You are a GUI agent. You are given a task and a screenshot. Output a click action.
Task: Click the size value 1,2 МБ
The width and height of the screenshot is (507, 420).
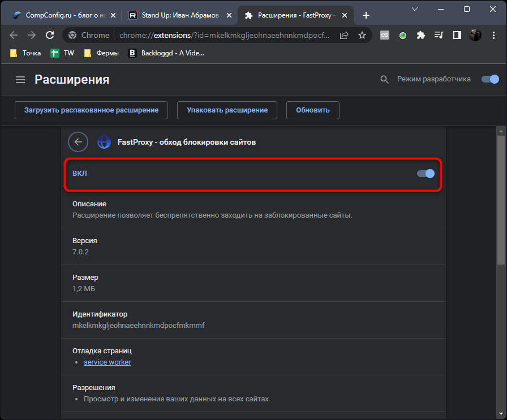pyautogui.click(x=84, y=289)
